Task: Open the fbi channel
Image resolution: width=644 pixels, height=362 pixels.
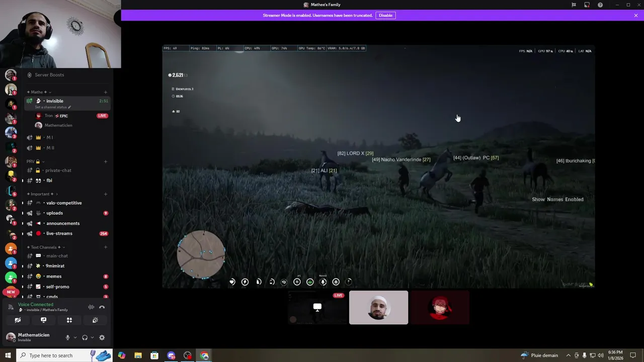Action: (67, 180)
